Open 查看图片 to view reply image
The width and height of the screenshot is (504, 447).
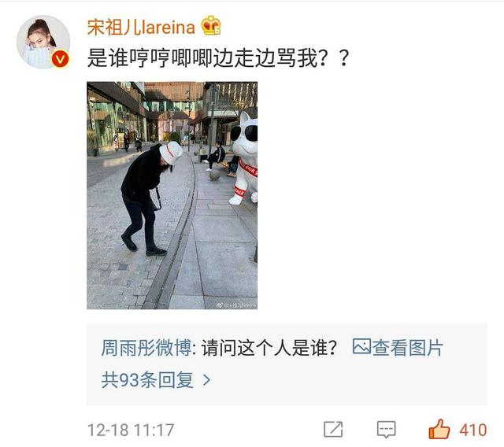click(x=408, y=348)
